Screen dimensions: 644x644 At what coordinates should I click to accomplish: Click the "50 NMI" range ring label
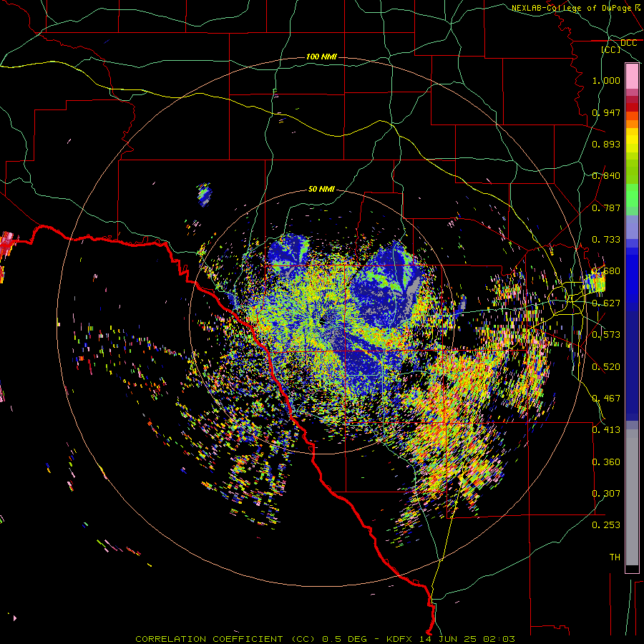click(321, 189)
